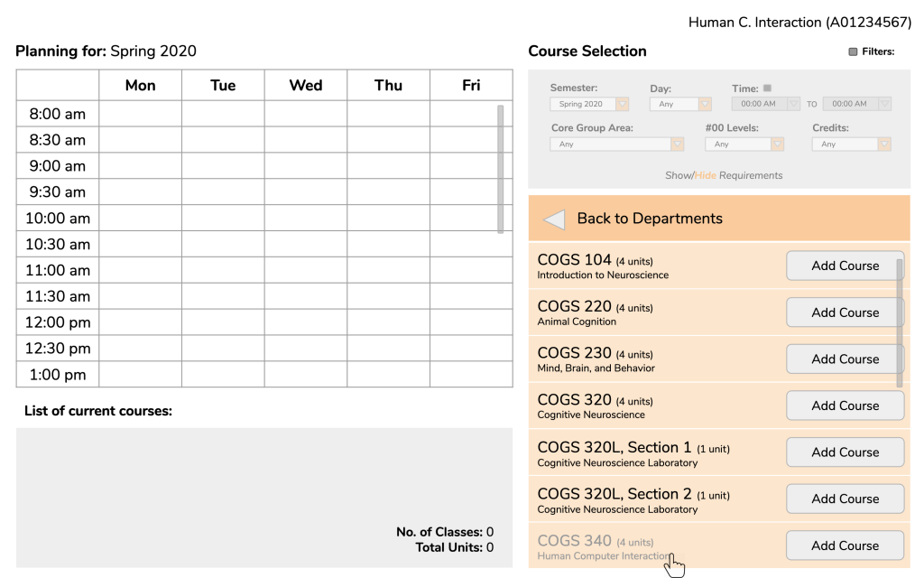Add COGS 320L Section 2 course
The image size is (924, 578).
pyautogui.click(x=845, y=499)
